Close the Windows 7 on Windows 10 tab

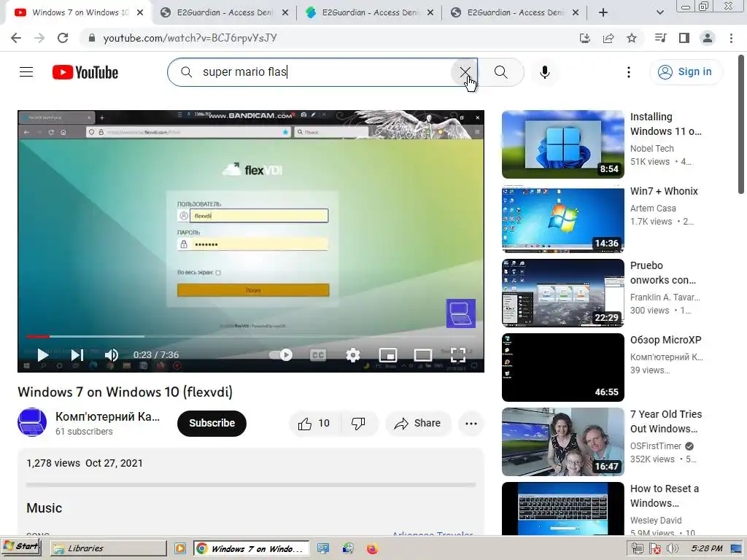click(140, 12)
